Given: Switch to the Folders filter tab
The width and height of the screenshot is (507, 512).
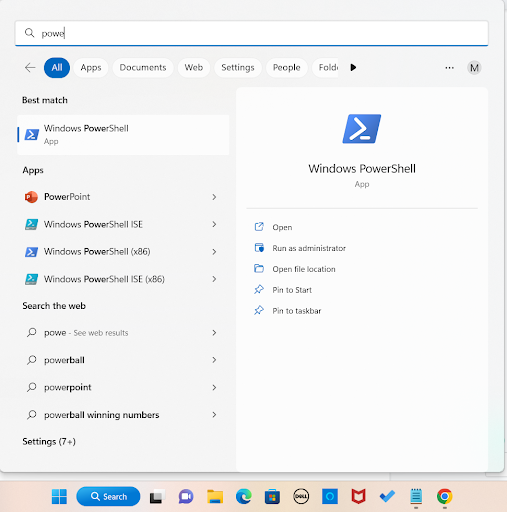Looking at the screenshot, I should coord(325,68).
